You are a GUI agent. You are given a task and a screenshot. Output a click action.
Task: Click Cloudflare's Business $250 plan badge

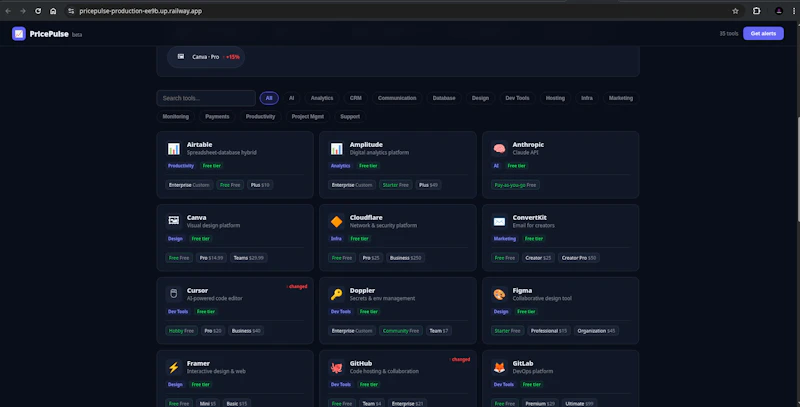click(x=406, y=258)
